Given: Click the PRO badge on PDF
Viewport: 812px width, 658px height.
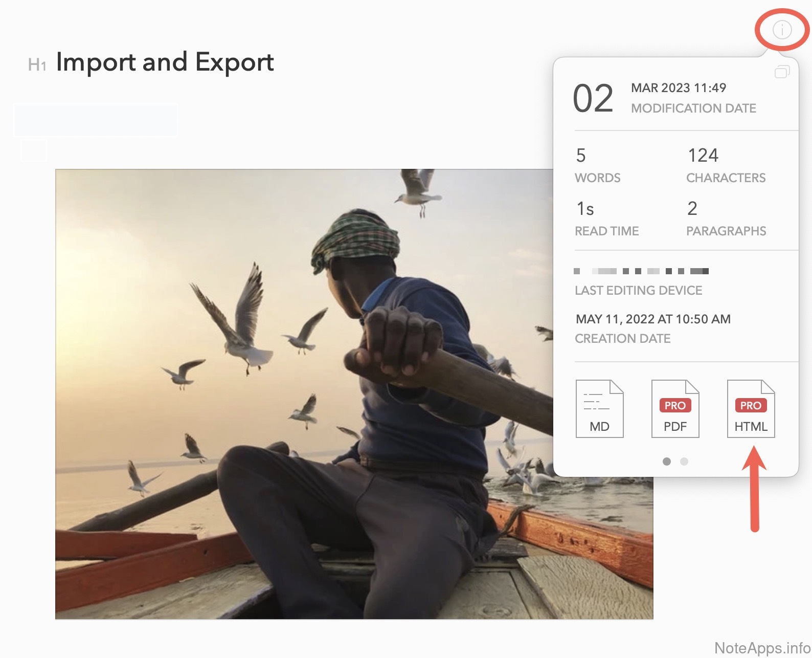Looking at the screenshot, I should click(x=675, y=405).
